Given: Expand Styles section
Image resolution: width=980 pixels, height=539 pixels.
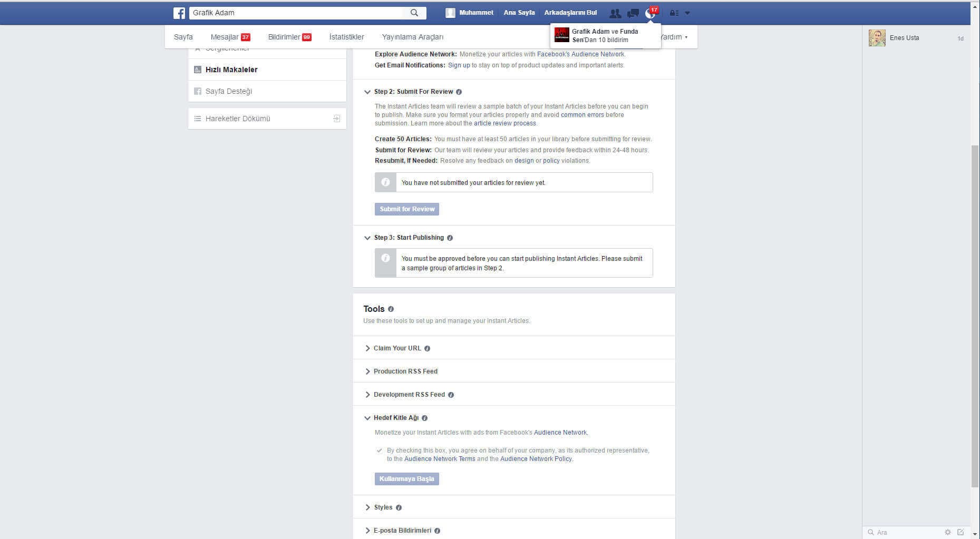Looking at the screenshot, I should click(x=367, y=507).
